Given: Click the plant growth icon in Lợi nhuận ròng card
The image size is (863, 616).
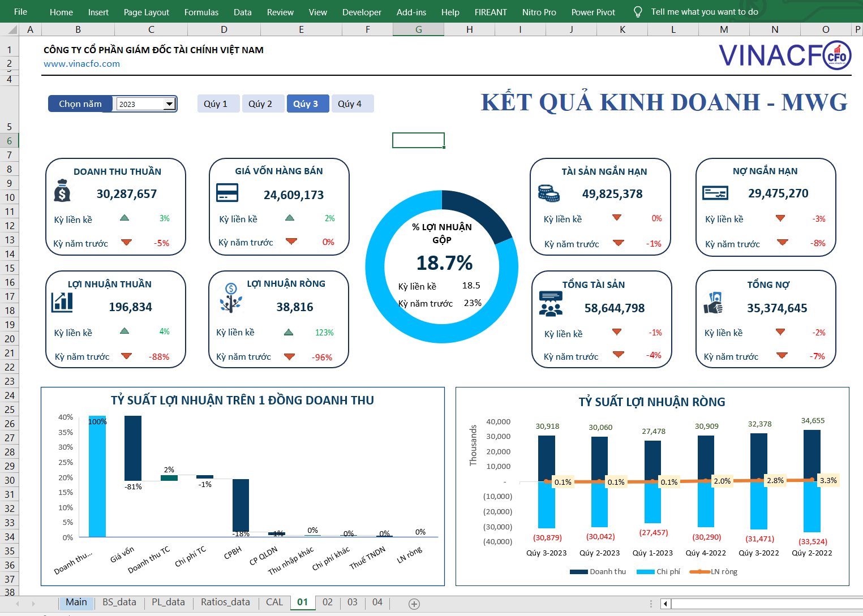Looking at the screenshot, I should [x=231, y=298].
